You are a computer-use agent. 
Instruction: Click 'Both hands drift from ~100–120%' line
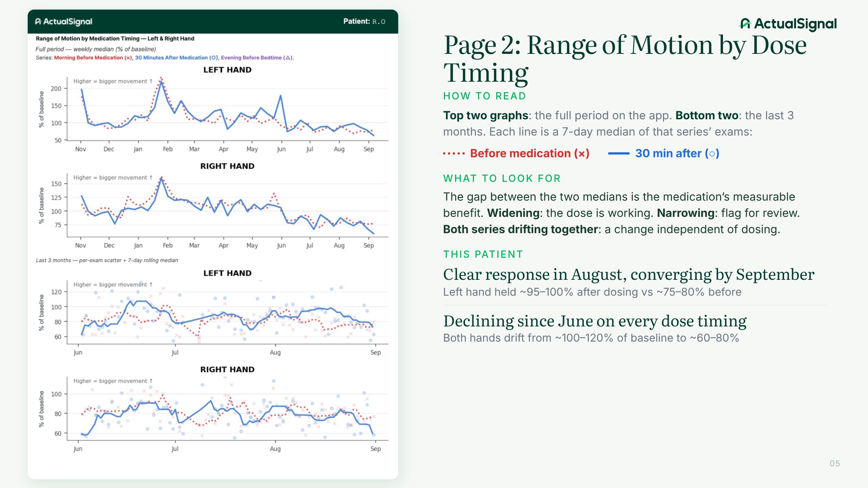[591, 338]
